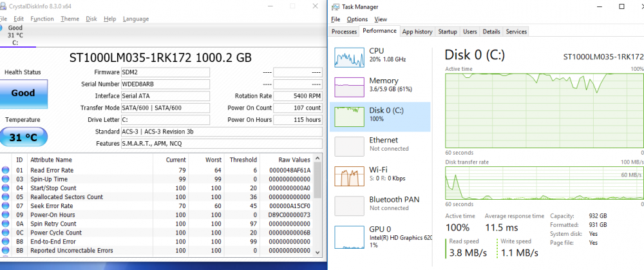Click the scroll up arrow in SMART list
The image size is (644, 270).
(x=317, y=159)
